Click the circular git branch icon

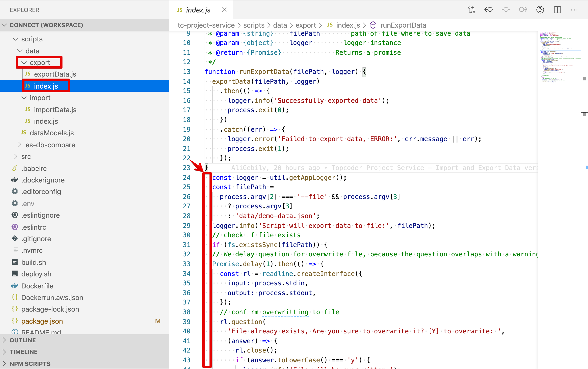point(540,10)
